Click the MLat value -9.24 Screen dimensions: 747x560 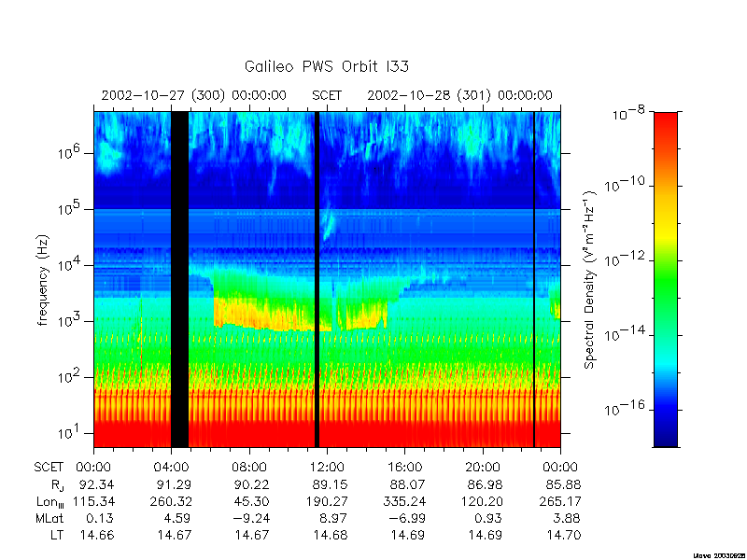[251, 518]
